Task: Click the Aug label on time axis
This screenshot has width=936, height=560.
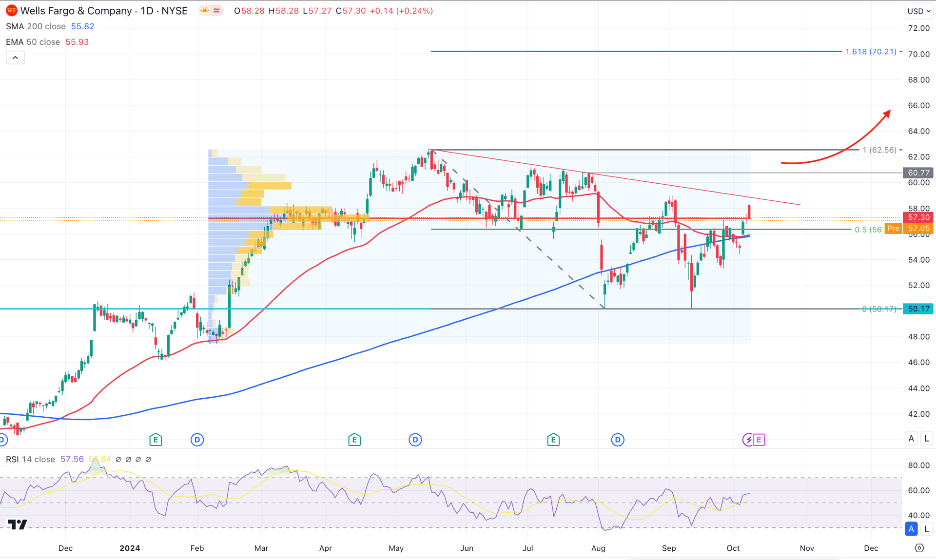Action: click(x=598, y=548)
